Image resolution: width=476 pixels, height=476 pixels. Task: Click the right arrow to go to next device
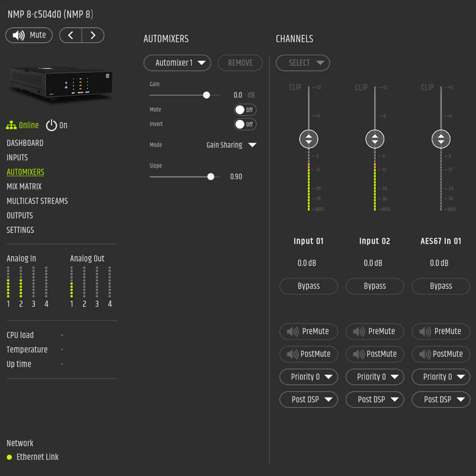(93, 35)
